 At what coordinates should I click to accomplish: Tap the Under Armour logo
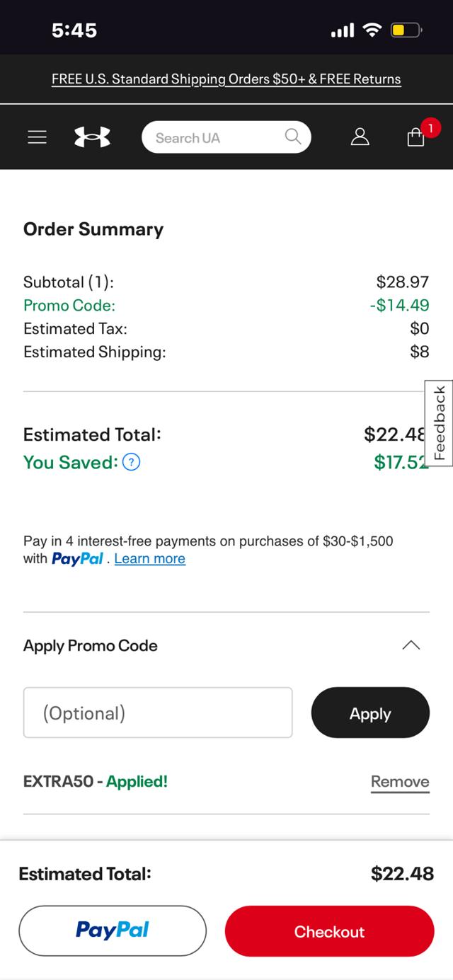click(93, 137)
